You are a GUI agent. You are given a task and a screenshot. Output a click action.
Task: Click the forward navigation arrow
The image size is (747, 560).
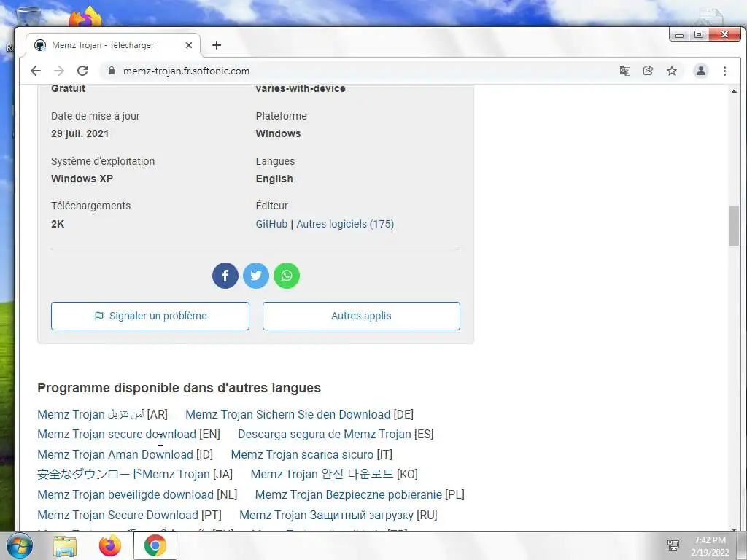[59, 71]
